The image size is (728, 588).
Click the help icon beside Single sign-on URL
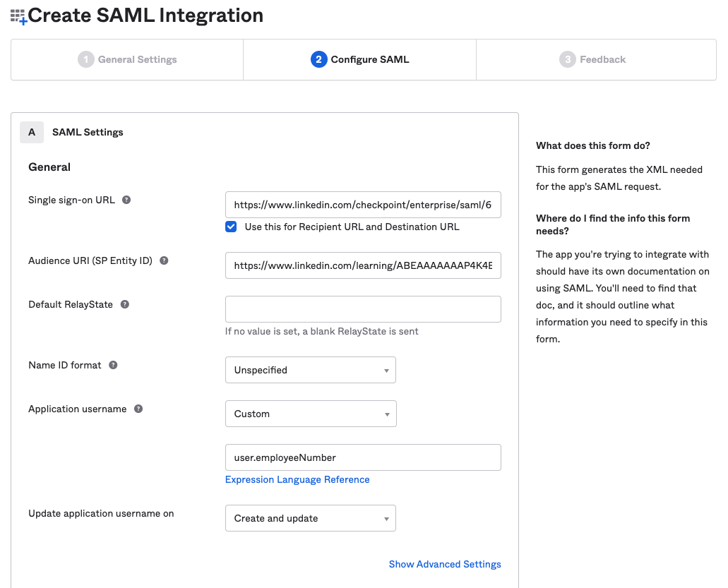(x=126, y=200)
